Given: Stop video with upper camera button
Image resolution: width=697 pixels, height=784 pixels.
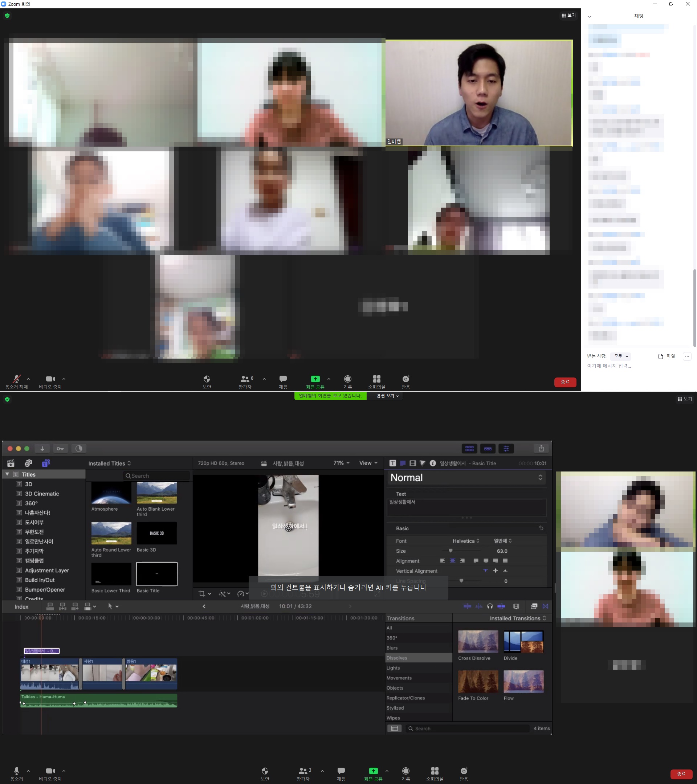Looking at the screenshot, I should (50, 379).
